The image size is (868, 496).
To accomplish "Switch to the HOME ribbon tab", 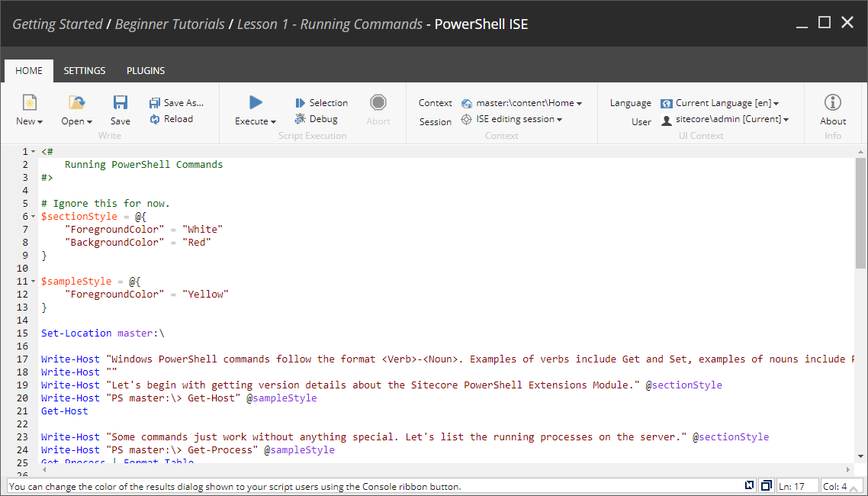I will tap(29, 71).
